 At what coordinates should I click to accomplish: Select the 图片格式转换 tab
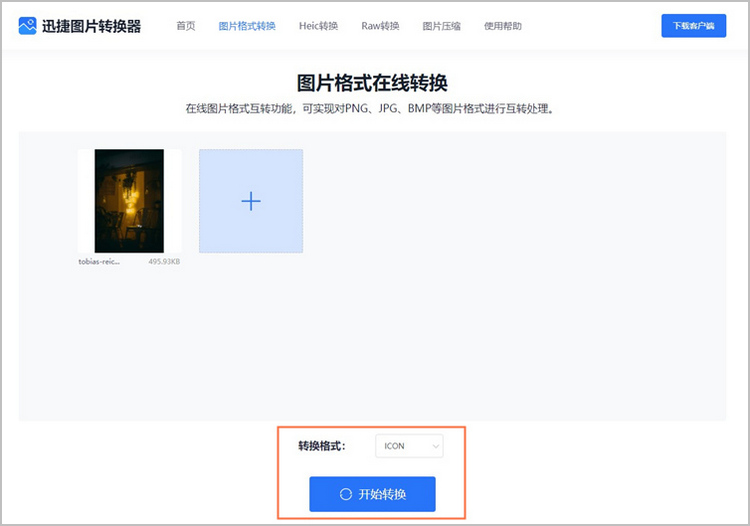(247, 26)
